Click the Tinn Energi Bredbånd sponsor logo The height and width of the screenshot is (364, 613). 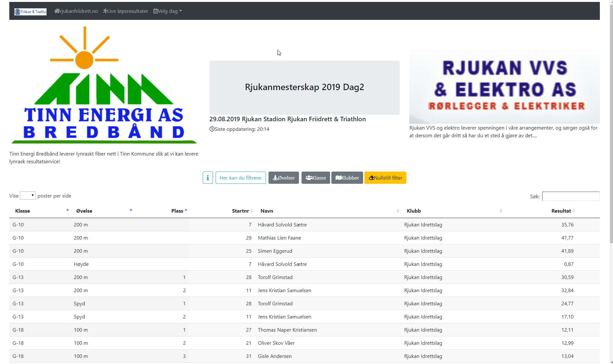(x=104, y=85)
